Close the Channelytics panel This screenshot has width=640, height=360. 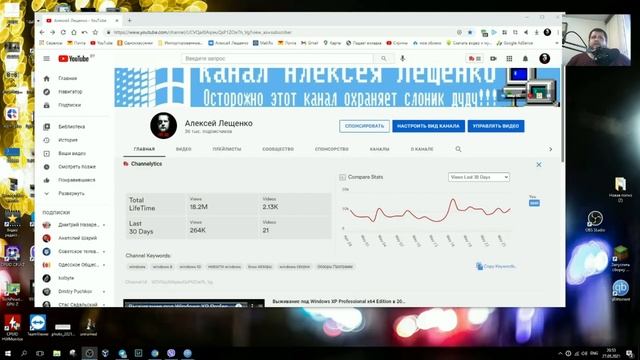539,164
